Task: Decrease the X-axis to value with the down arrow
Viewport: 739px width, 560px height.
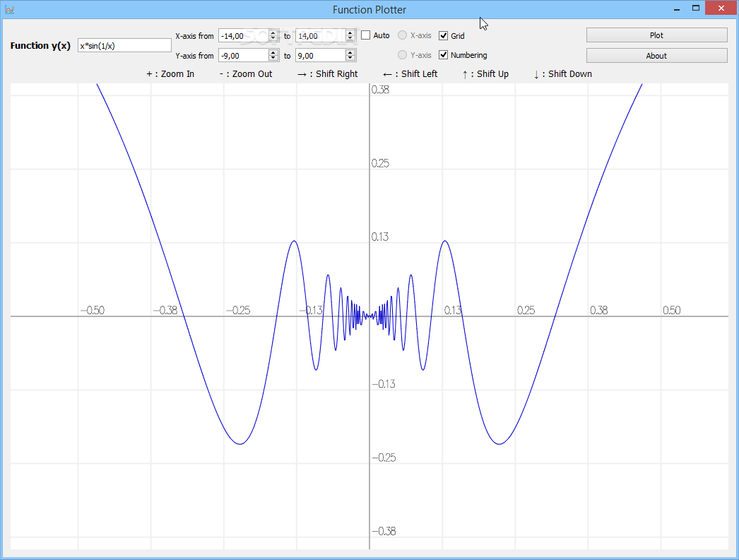Action: click(x=350, y=39)
